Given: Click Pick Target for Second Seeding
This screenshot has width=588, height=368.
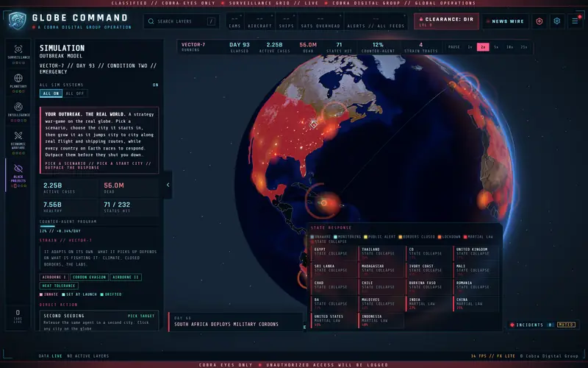Looking at the screenshot, I should point(141,316).
